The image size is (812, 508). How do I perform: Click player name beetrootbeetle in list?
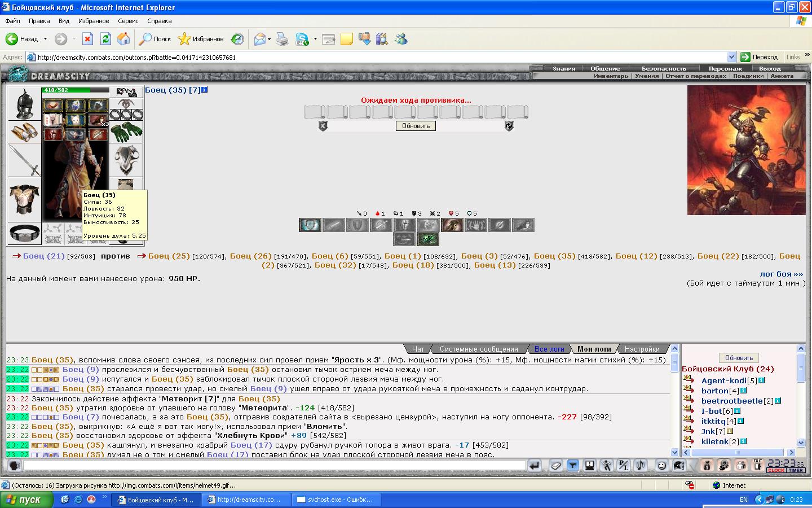coord(732,401)
